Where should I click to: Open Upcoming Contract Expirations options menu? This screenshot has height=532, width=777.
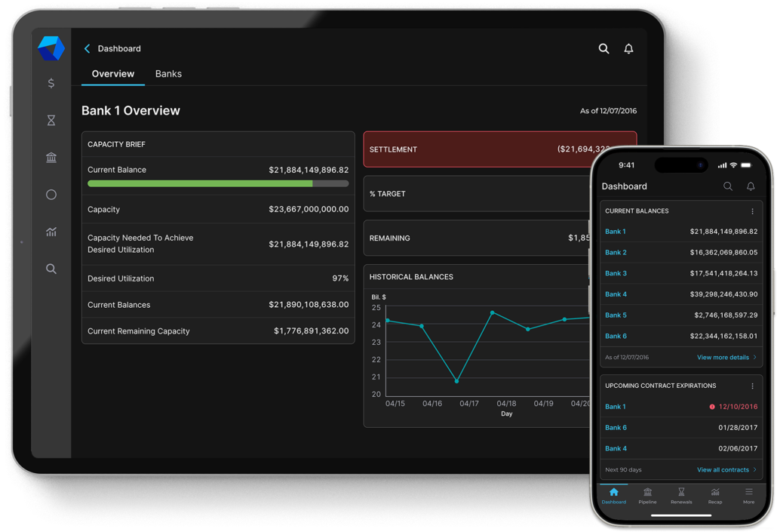(752, 386)
